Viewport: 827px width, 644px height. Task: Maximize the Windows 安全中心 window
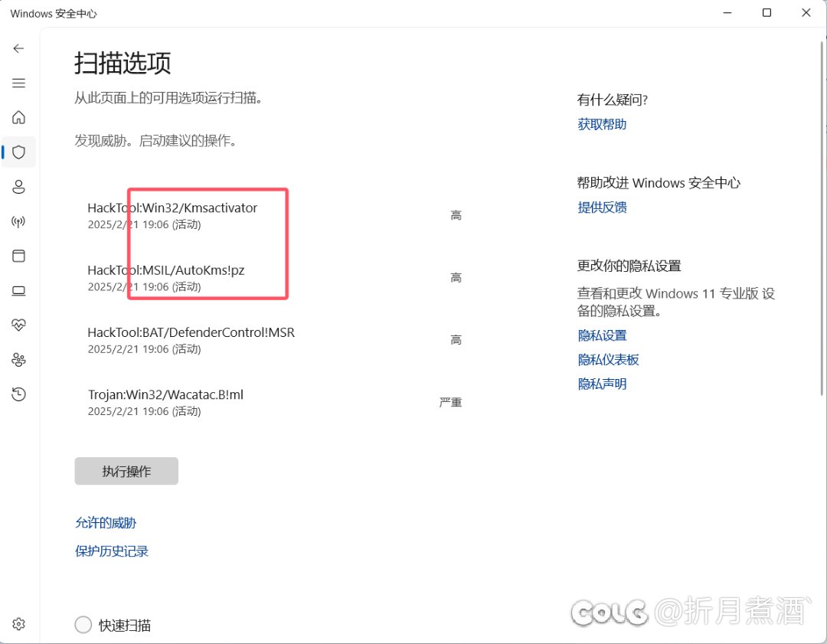pos(767,13)
